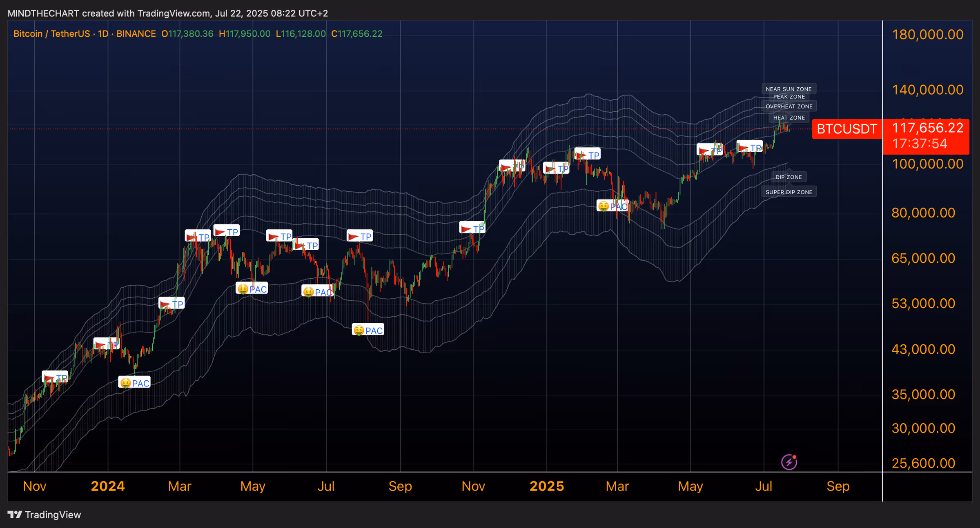
Task: Select the PAC marker at early July 2024
Action: [x=317, y=291]
